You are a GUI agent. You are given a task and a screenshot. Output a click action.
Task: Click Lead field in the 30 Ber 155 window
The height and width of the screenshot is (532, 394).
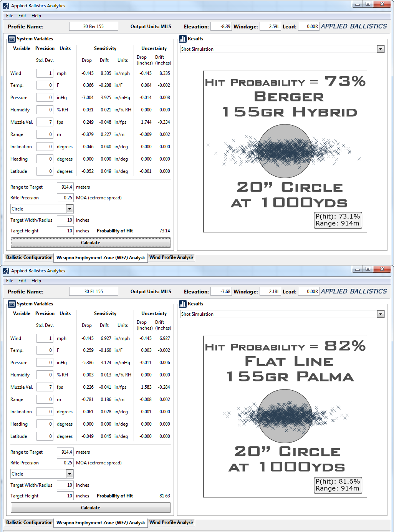[x=309, y=27]
